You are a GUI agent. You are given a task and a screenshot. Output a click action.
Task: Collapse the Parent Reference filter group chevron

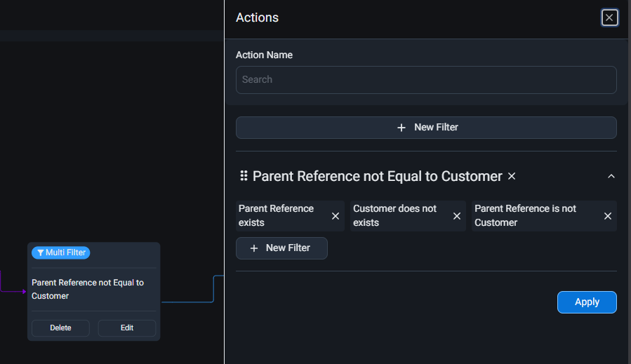pos(611,176)
